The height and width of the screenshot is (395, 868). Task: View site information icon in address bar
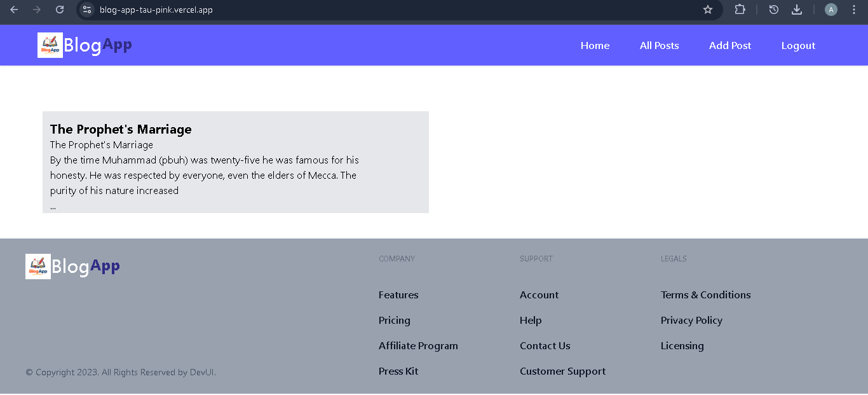point(88,10)
